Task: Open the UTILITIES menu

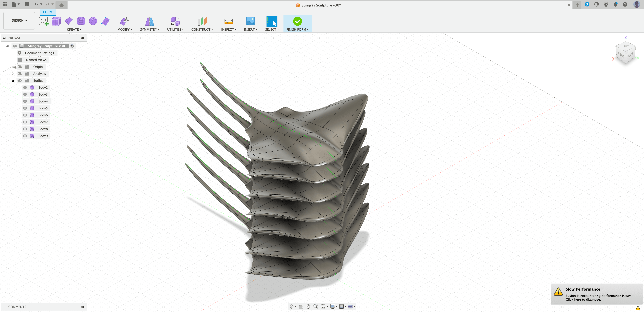Action: [175, 30]
